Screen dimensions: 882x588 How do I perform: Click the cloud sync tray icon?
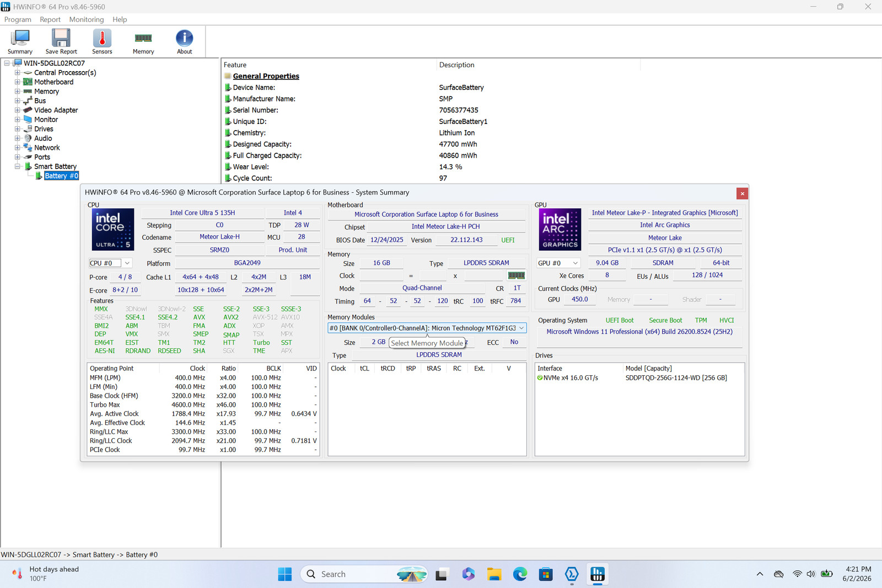click(778, 574)
